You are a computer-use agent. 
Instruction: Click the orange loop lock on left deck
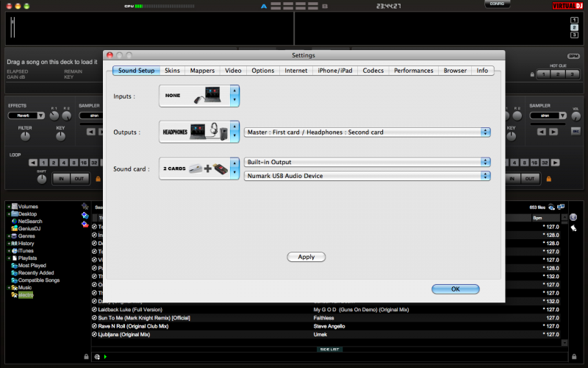(98, 179)
